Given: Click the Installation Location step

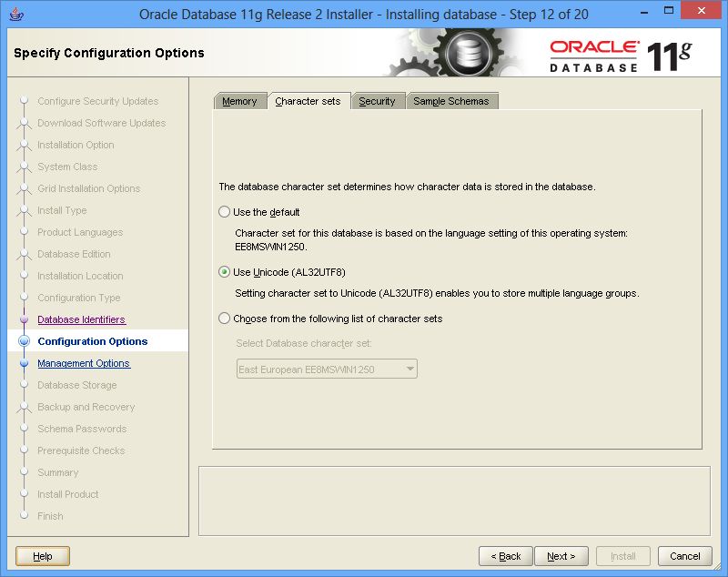Looking at the screenshot, I should pyautogui.click(x=80, y=276).
